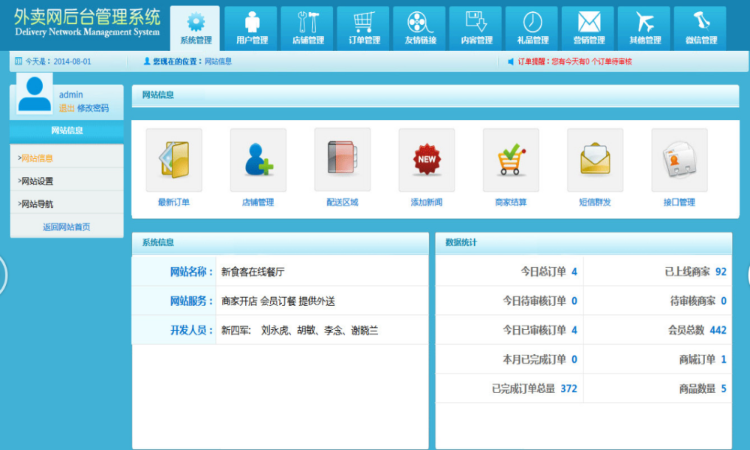The height and width of the screenshot is (450, 750).
Task: Open the 接口管理 icon
Action: click(x=679, y=160)
